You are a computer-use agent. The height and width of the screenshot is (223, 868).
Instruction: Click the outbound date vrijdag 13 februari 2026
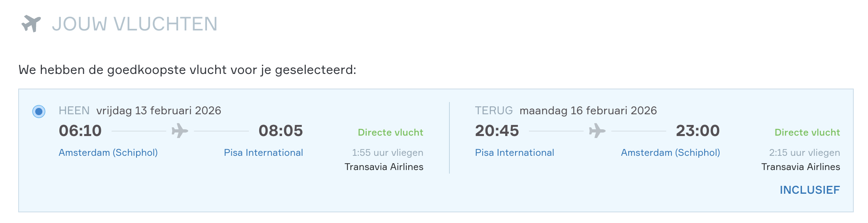pos(159,111)
